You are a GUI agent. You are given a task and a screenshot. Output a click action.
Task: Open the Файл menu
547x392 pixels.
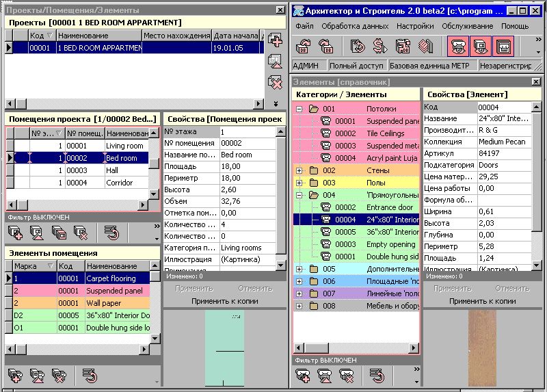point(305,26)
